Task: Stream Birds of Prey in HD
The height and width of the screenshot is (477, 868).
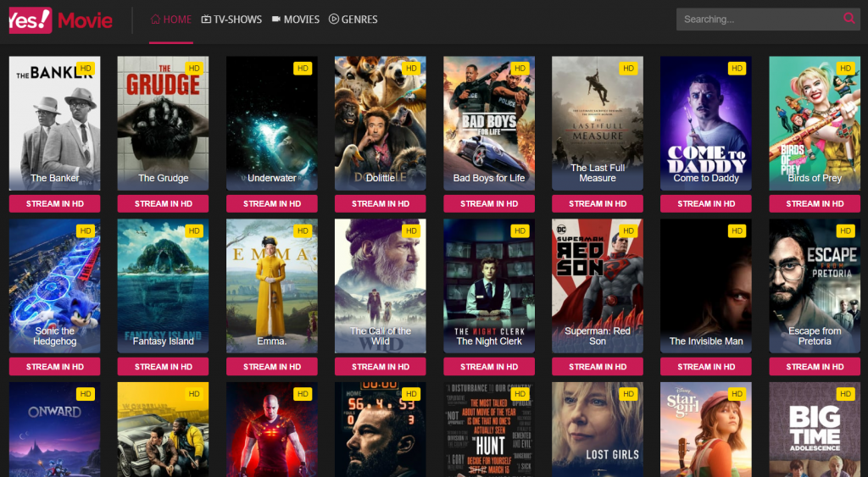Action: pyautogui.click(x=815, y=203)
